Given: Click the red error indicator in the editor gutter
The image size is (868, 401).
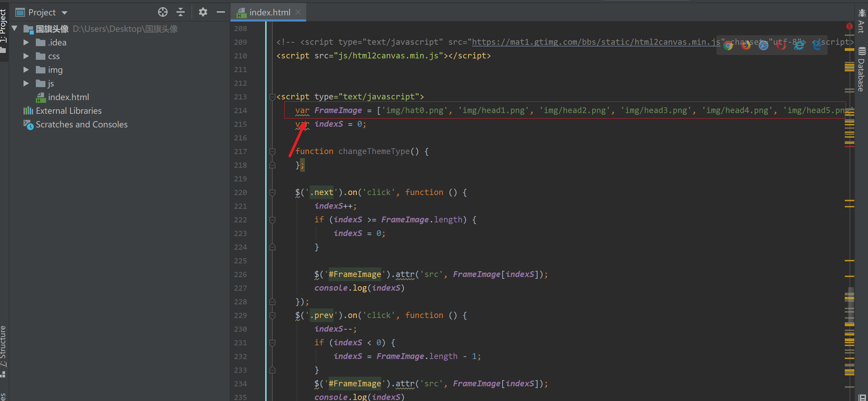Looking at the screenshot, I should point(849,26).
